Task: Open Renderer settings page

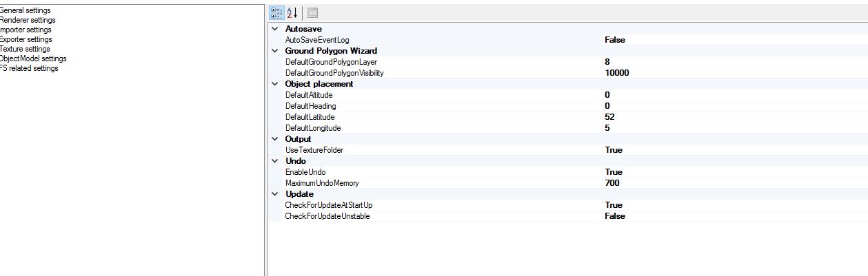Action: [x=28, y=20]
